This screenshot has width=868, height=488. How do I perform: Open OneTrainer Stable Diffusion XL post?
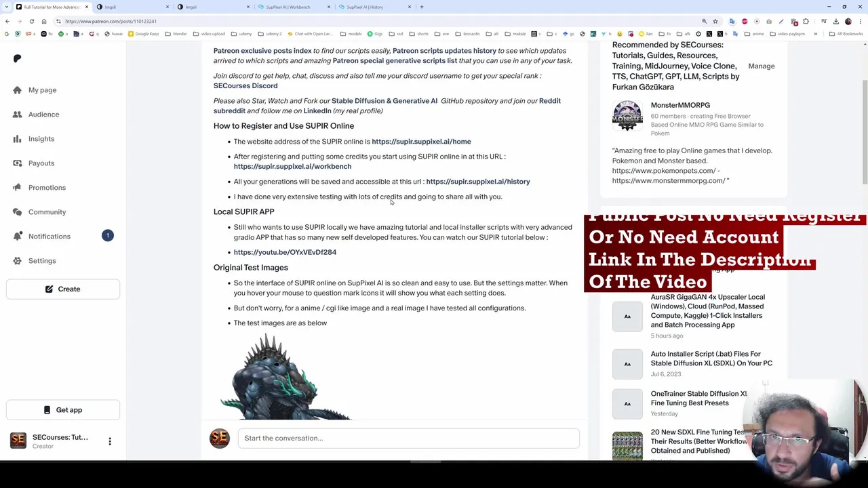[698, 399]
